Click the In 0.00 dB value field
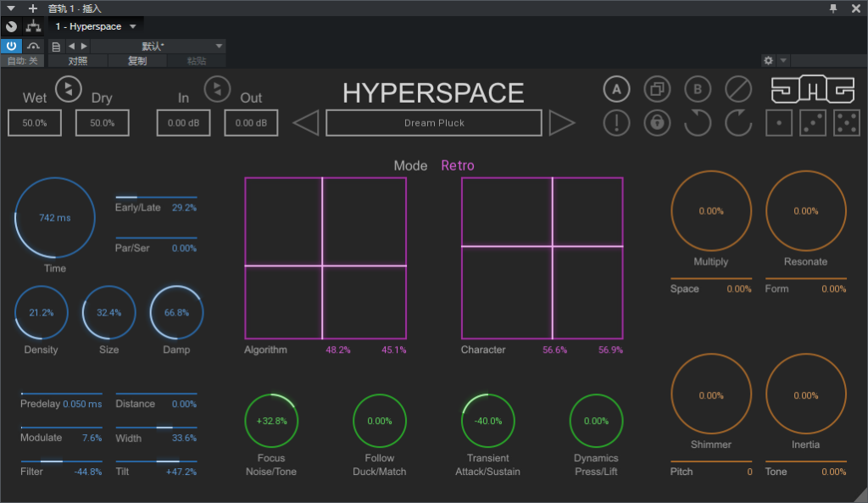The width and height of the screenshot is (868, 503). pos(184,123)
